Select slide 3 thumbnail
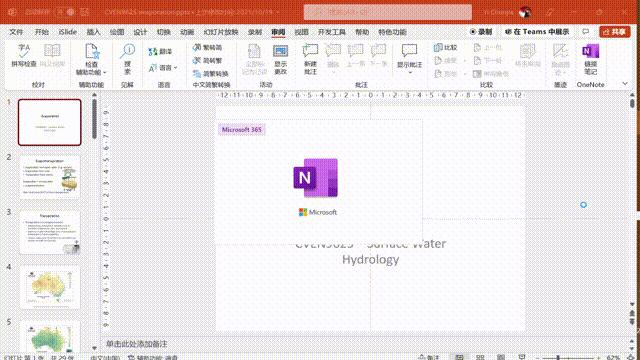The image size is (640, 360). [x=50, y=232]
